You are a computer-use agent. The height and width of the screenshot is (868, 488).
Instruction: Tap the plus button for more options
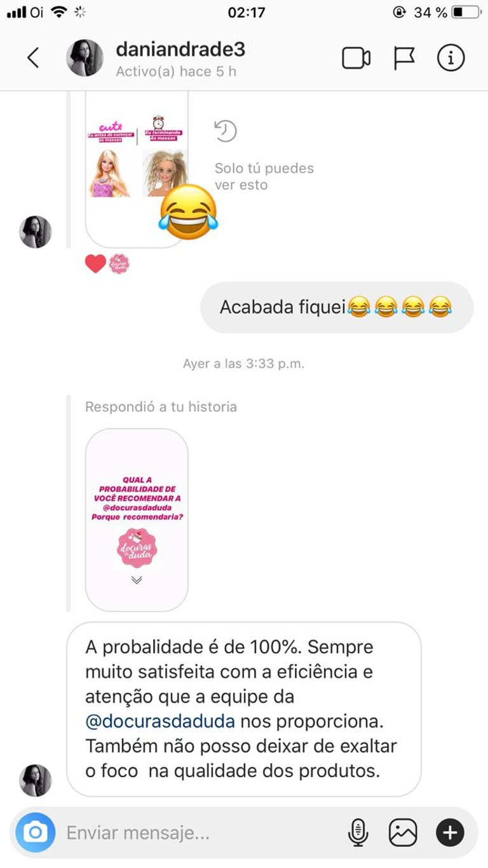click(x=450, y=832)
